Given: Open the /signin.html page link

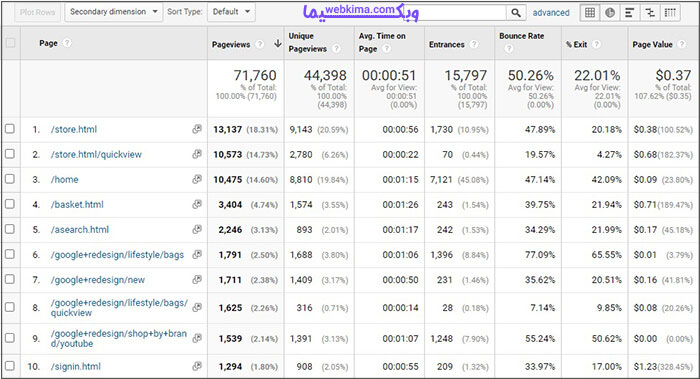Looking at the screenshot, I should pyautogui.click(x=75, y=367).
